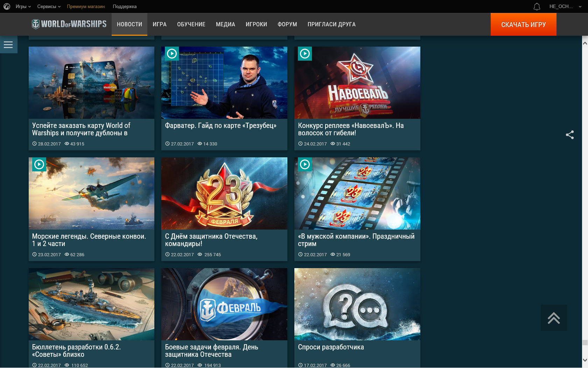Viewport: 588px width, 368px height.
Task: Open Премиум магазин link
Action: point(86,6)
